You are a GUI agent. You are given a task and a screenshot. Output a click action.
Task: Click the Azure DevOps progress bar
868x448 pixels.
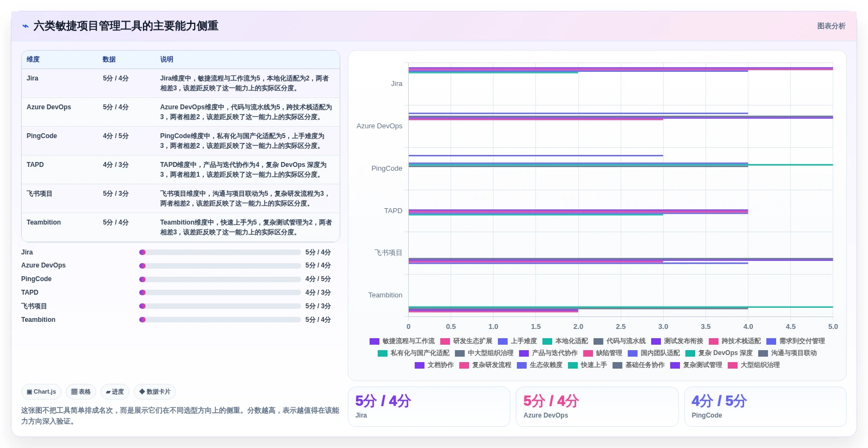[x=220, y=266]
